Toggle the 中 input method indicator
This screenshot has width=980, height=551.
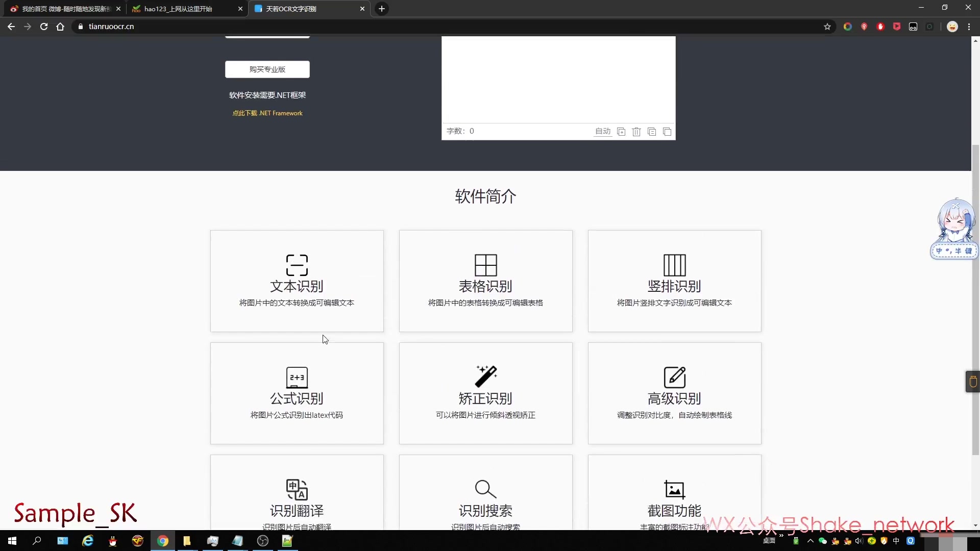coord(896,541)
